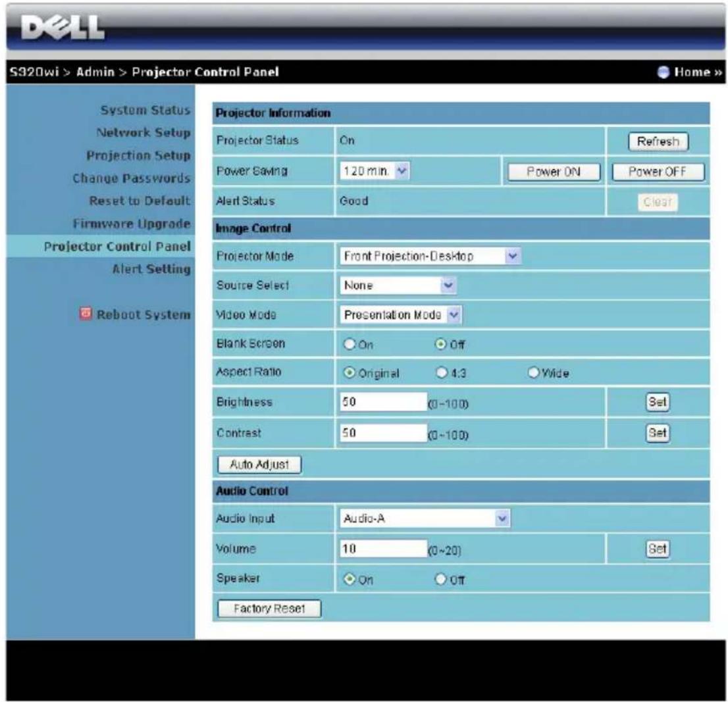Click the Home globe icon
The image size is (728, 702).
(663, 72)
